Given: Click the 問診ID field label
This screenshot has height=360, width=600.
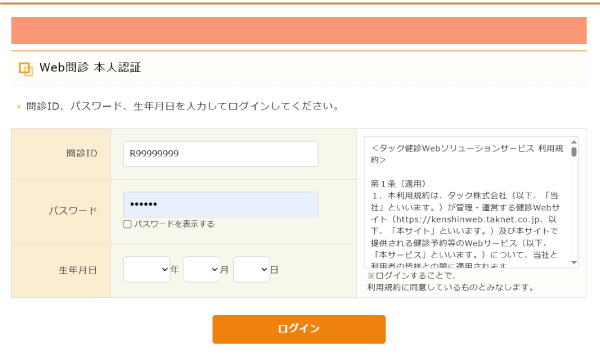Looking at the screenshot, I should 82,153.
